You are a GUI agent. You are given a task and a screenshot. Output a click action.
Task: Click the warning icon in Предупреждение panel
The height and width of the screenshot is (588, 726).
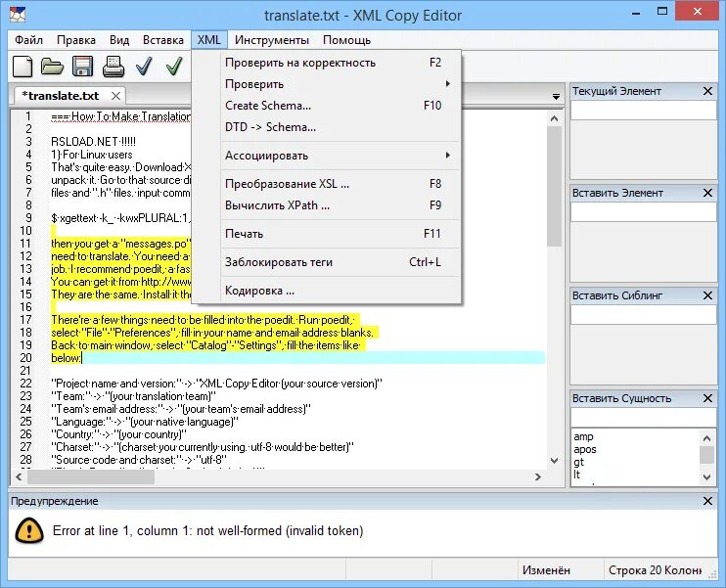29,530
